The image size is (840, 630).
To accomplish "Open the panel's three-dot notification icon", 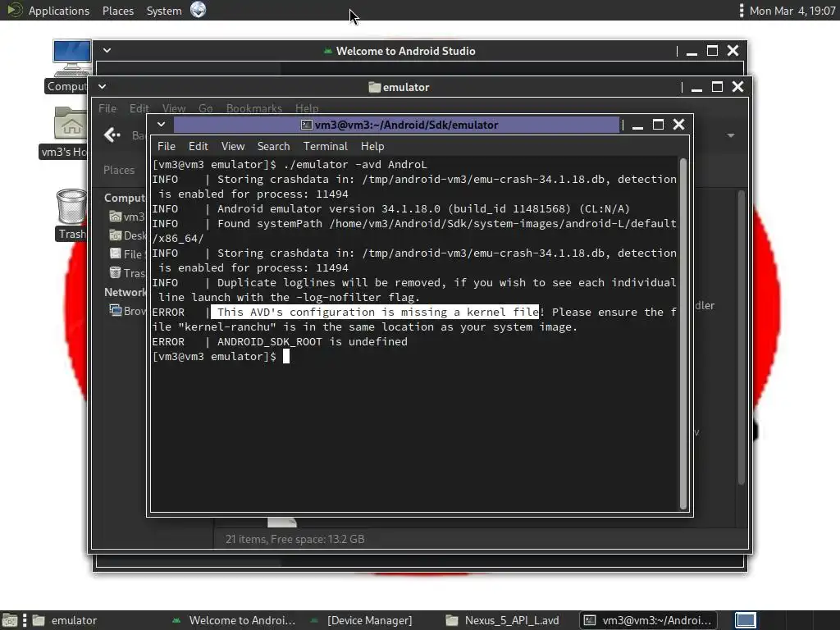I will [x=742, y=11].
